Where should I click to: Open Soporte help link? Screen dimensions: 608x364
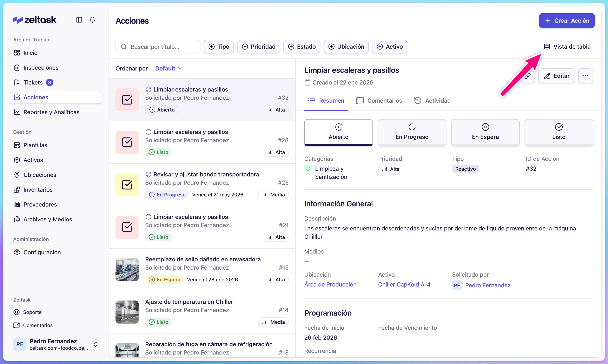pos(32,312)
